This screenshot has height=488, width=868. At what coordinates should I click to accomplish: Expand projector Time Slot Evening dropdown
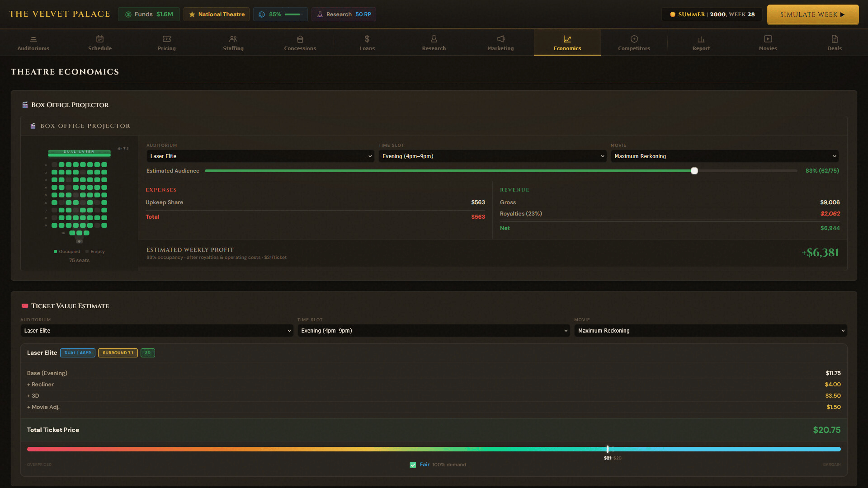[492, 156]
